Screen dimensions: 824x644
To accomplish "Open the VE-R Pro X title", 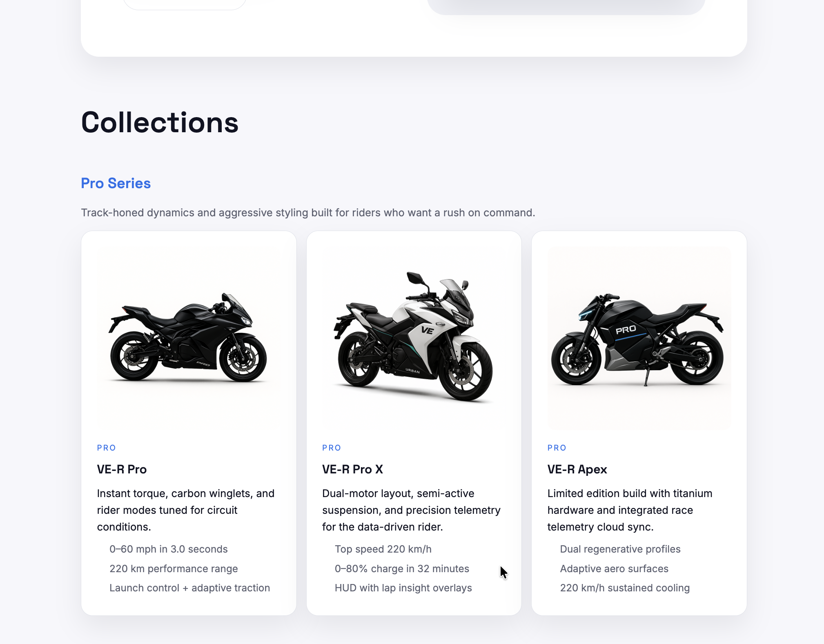I will click(x=352, y=469).
